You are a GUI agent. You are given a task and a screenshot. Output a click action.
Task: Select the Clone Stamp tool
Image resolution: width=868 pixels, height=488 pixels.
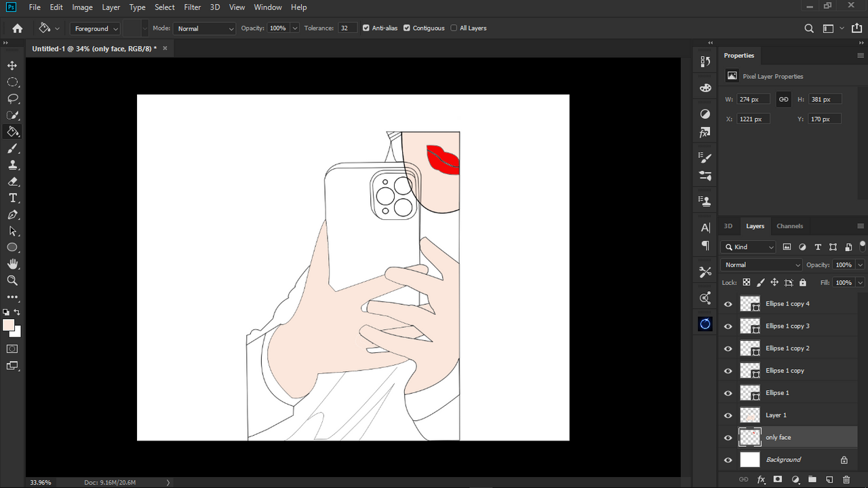pos(12,165)
